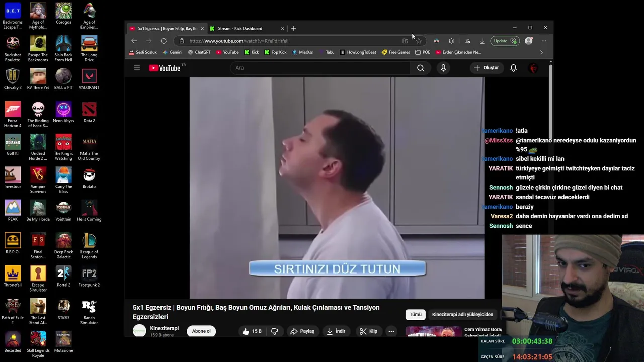
Task: Open the browser profile avatar
Action: (529, 41)
